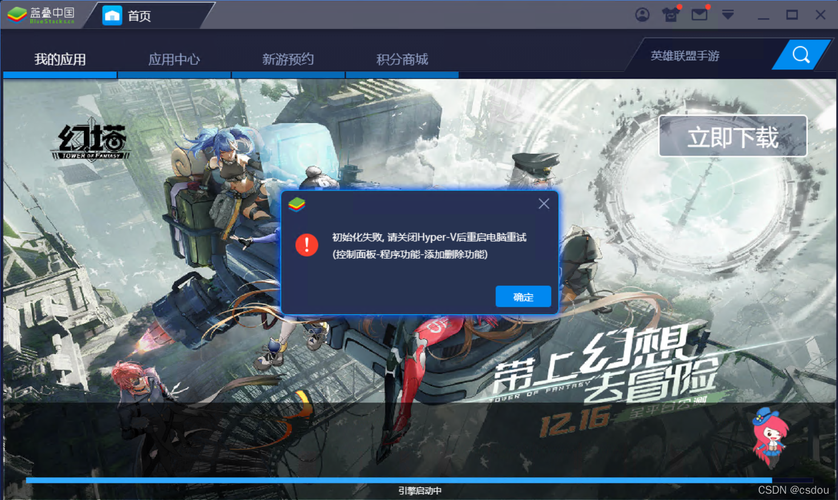
Task: Switch to the 我的应用 tab
Action: (x=60, y=59)
